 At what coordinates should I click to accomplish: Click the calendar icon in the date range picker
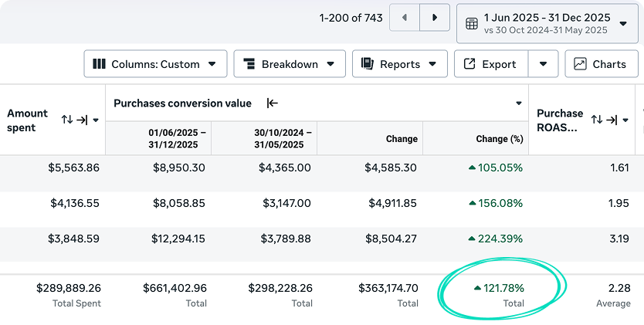click(472, 24)
